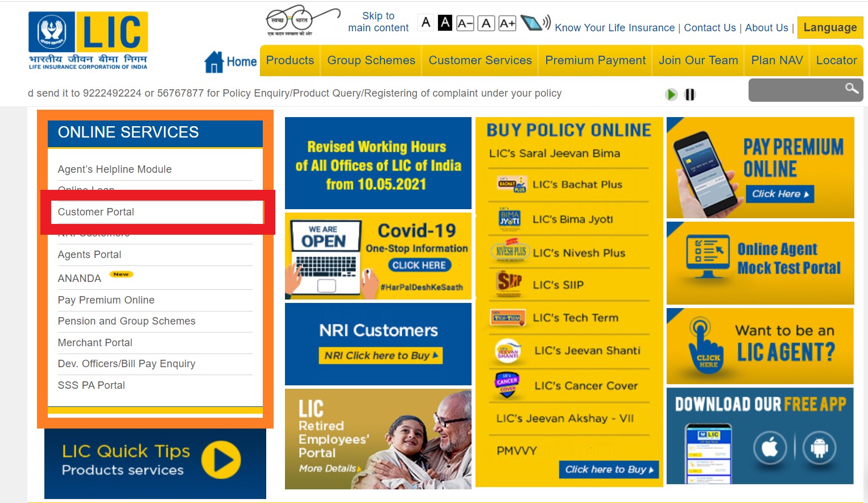Open the Products menu
The image size is (868, 503).
[290, 60]
